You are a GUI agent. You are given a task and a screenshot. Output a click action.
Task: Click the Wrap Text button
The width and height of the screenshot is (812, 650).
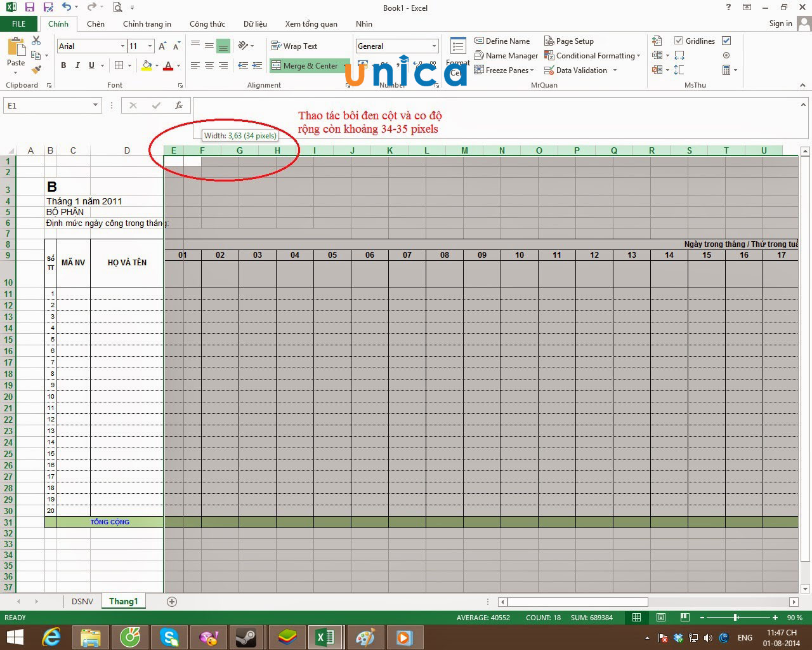pyautogui.click(x=294, y=46)
